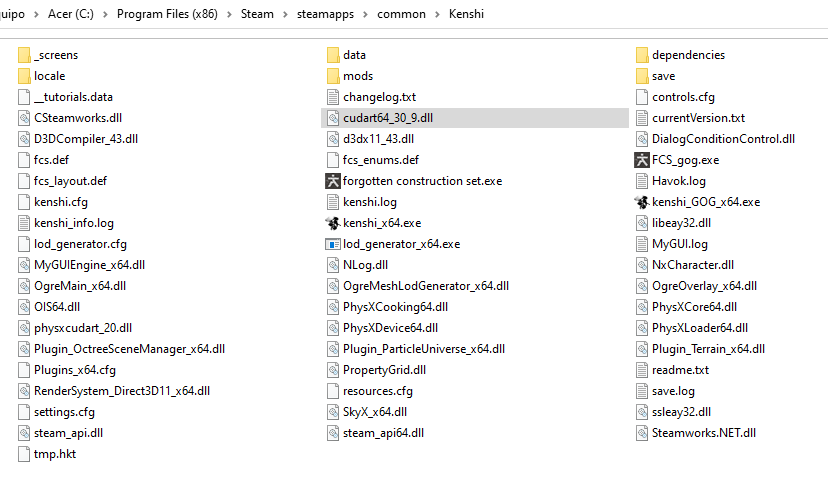Image resolution: width=828 pixels, height=479 pixels.
Task: Expand the chevron after Steam breadcrumb
Action: 285,14
